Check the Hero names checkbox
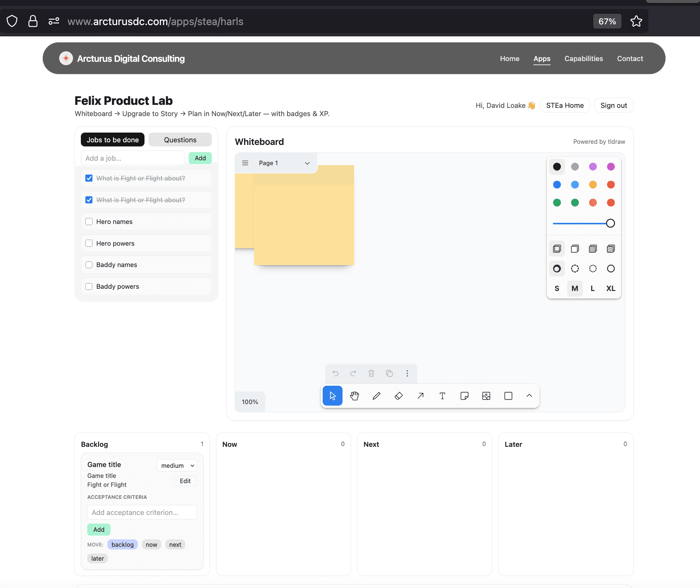Viewport: 700px width, 588px height. (x=89, y=222)
